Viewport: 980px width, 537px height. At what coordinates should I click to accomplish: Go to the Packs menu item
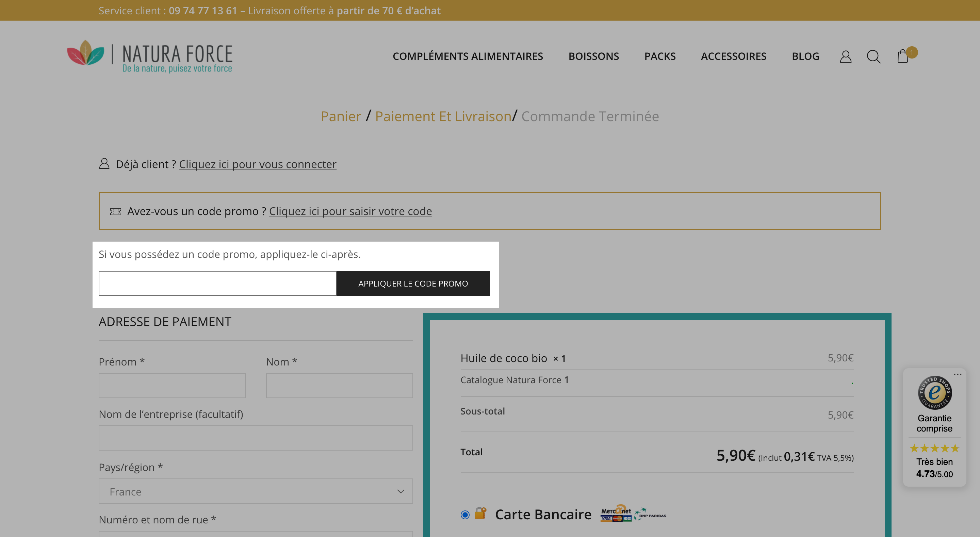pos(660,56)
